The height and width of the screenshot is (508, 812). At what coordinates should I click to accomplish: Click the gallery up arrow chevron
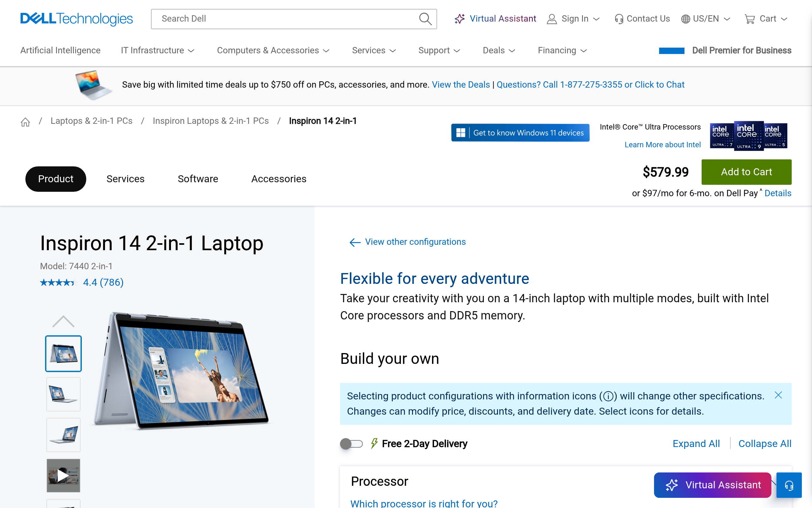(63, 322)
